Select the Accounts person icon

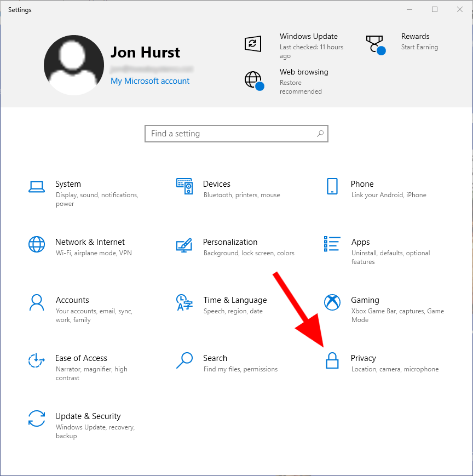point(37,302)
